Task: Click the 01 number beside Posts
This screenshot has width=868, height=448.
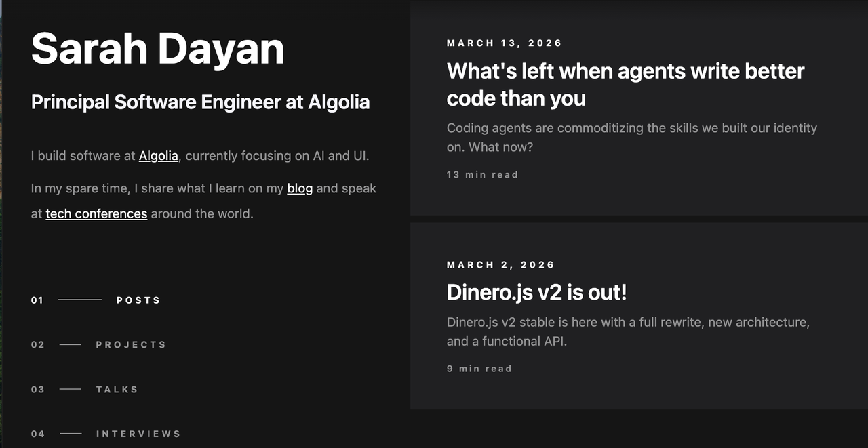Action: [37, 300]
